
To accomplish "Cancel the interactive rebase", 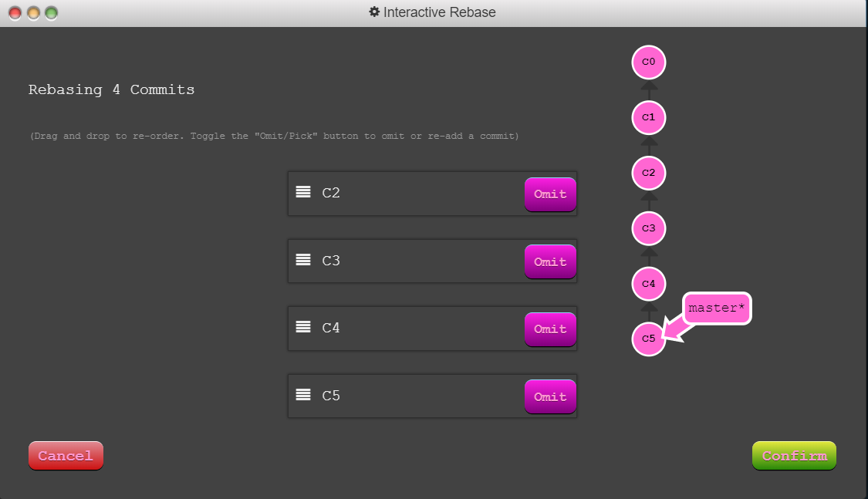I will pos(66,456).
